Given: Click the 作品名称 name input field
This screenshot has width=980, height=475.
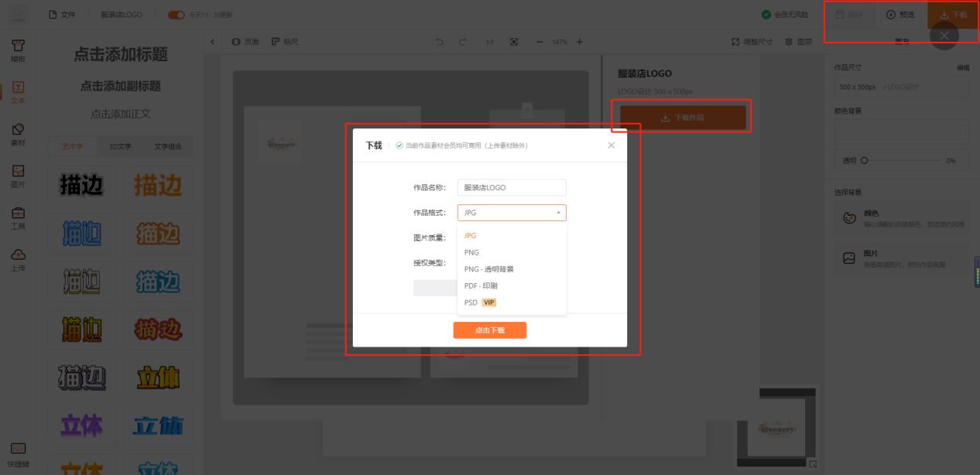Looking at the screenshot, I should tap(512, 187).
